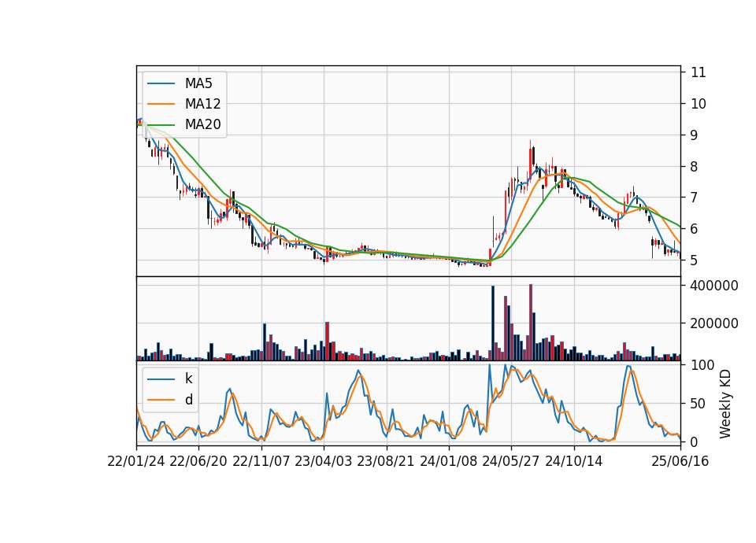Select the k legend label
This screenshot has width=756, height=543.
(x=188, y=379)
